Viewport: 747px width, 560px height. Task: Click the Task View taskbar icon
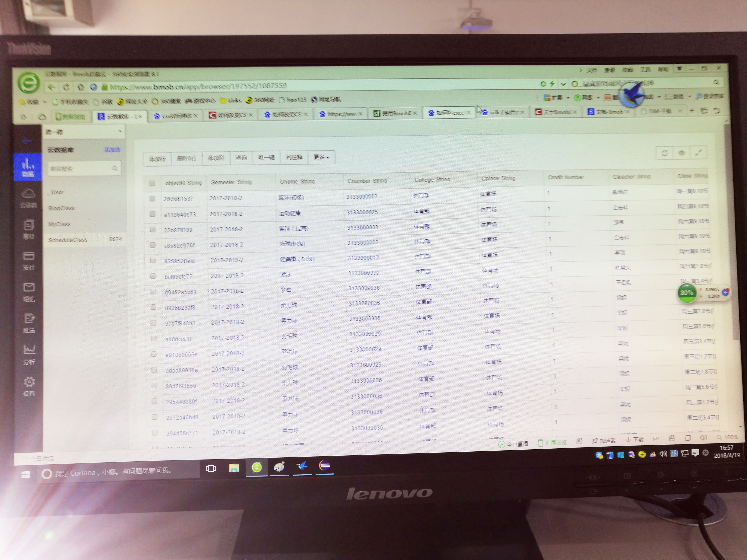211,469
